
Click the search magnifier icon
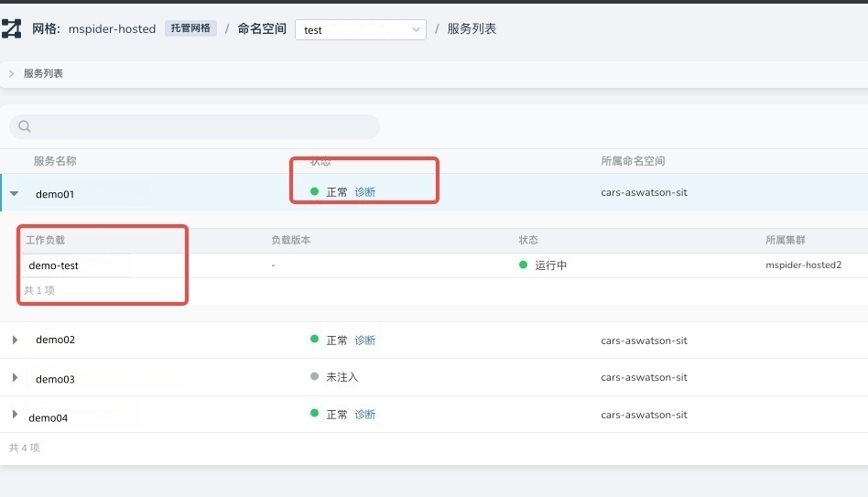(25, 126)
